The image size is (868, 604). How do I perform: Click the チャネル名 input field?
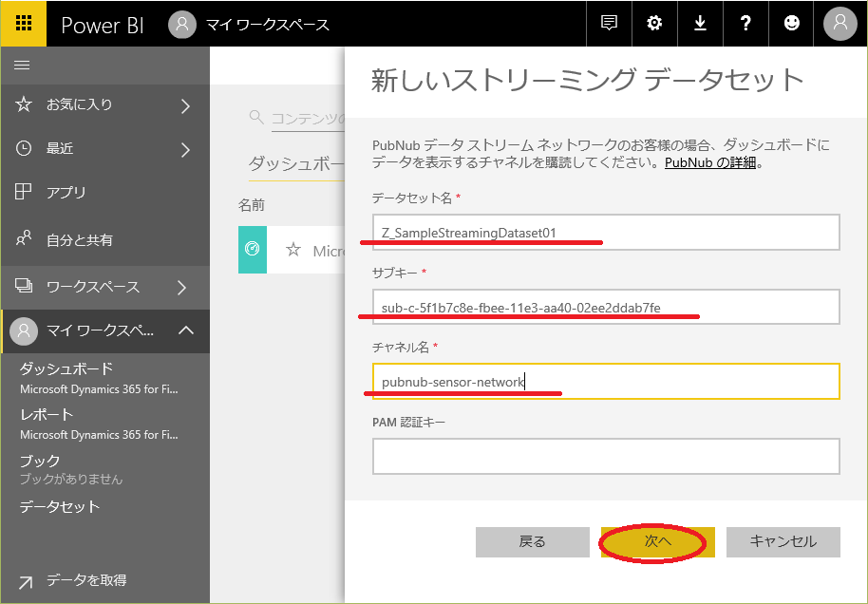coord(606,382)
